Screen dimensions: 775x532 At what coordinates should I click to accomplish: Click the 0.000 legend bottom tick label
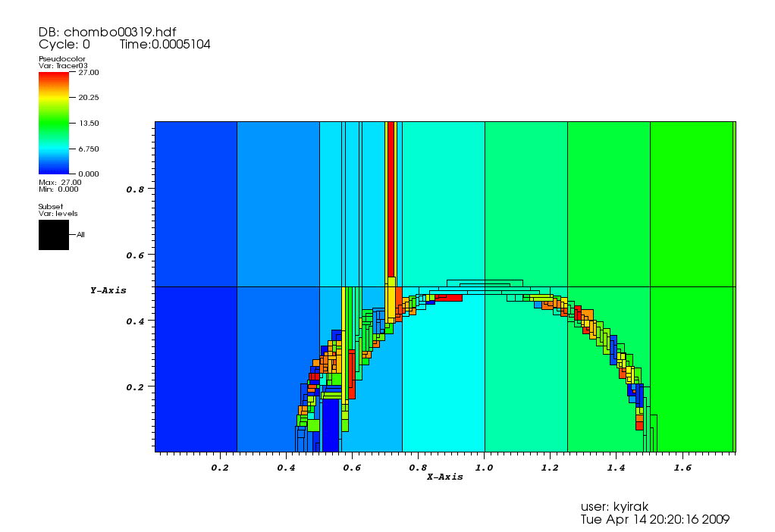coord(89,174)
